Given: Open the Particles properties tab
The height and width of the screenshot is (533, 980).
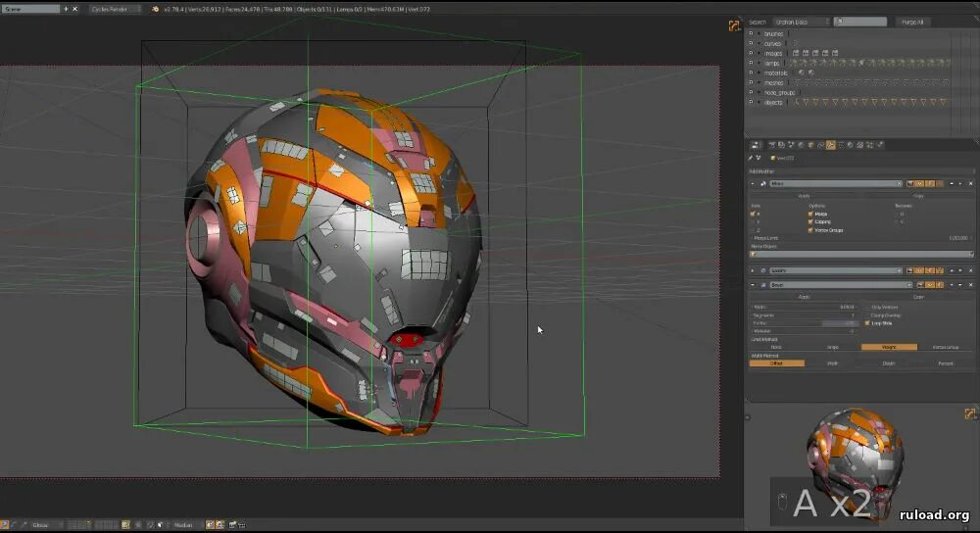Looking at the screenshot, I should (870, 145).
